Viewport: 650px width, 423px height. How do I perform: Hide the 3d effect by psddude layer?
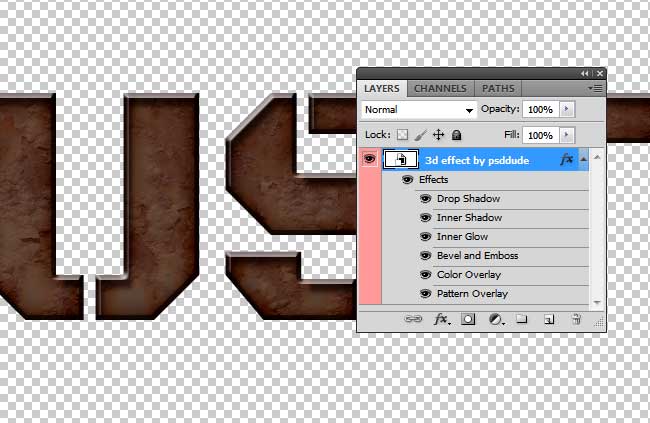(369, 159)
